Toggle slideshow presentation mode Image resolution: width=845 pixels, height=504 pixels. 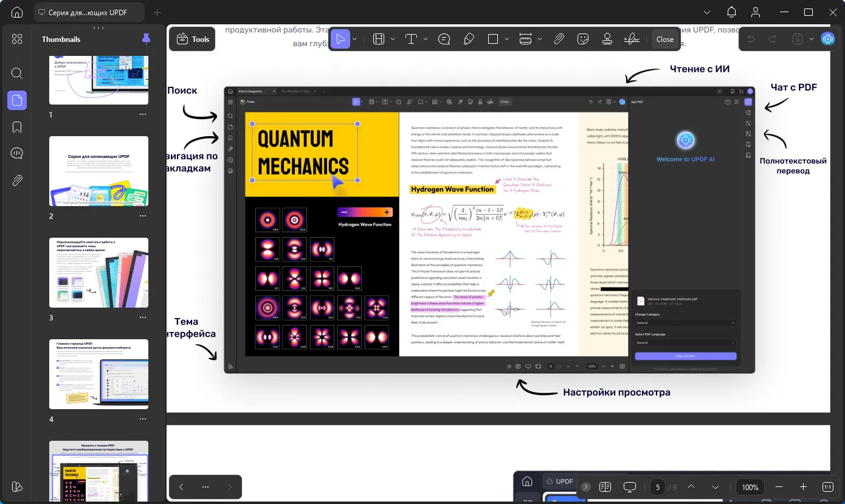tap(629, 487)
